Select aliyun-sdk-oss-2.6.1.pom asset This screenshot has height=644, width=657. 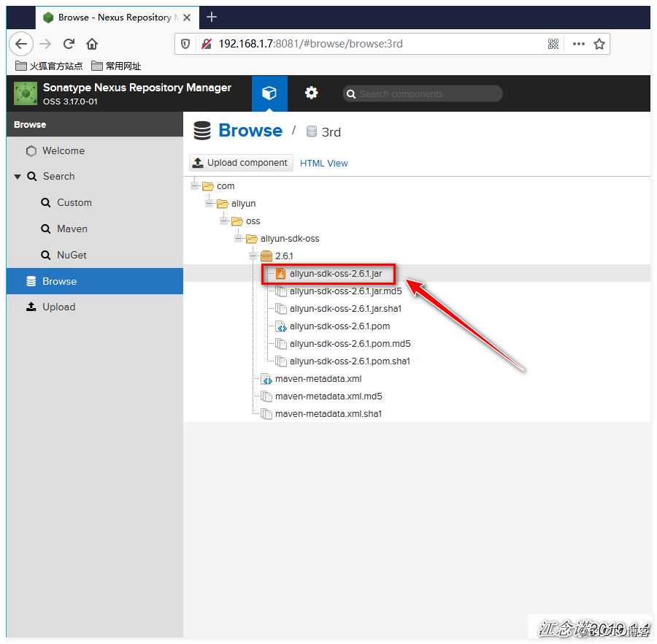click(x=333, y=326)
